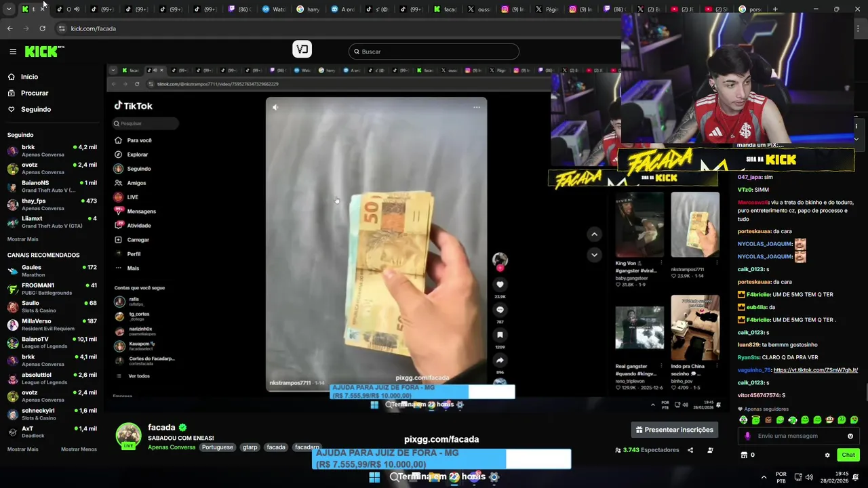Click the green Kick logo
The image size is (868, 488).
tap(44, 52)
